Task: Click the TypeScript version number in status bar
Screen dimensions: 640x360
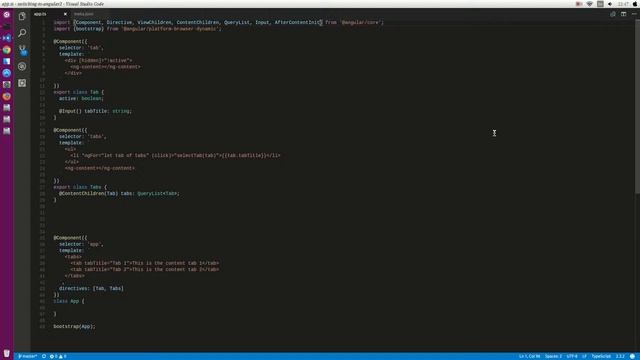Action: 620,356
